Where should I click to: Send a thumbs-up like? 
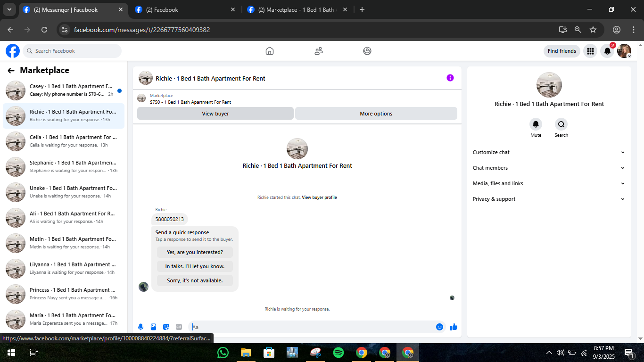click(x=454, y=327)
